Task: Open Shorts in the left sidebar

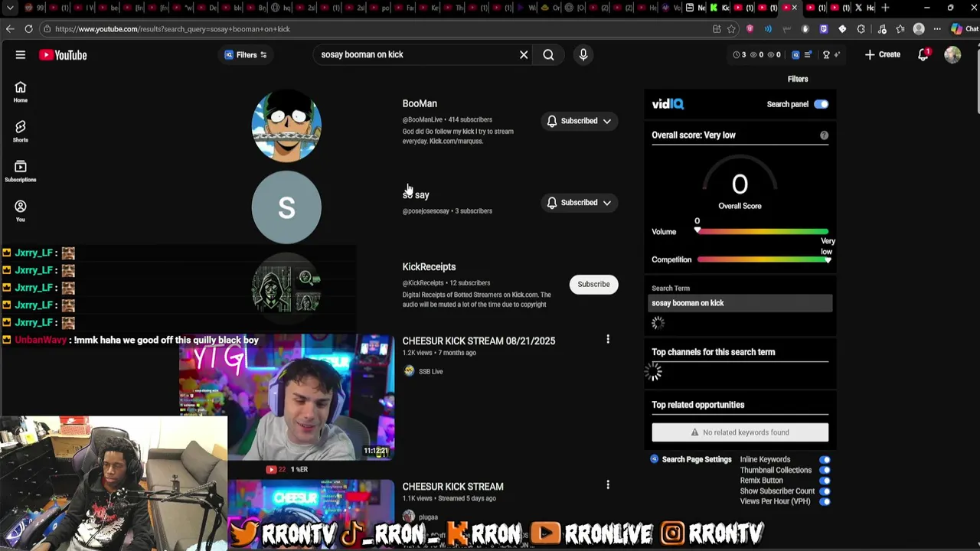Action: (x=21, y=132)
